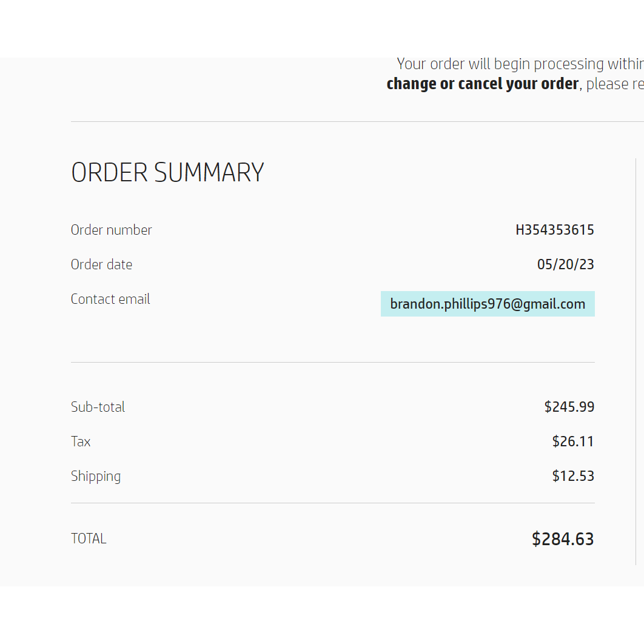The height and width of the screenshot is (644, 644).
Task: Click the 'Tax' label
Action: 81,441
